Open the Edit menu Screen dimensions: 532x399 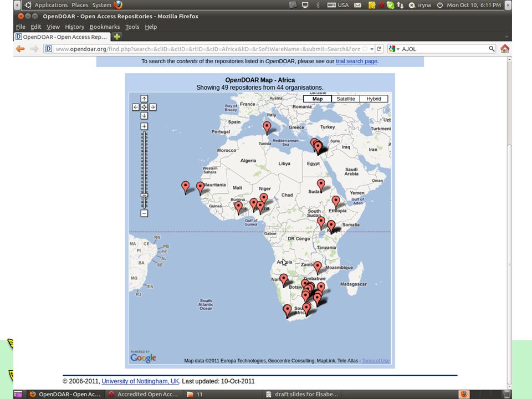35,27
